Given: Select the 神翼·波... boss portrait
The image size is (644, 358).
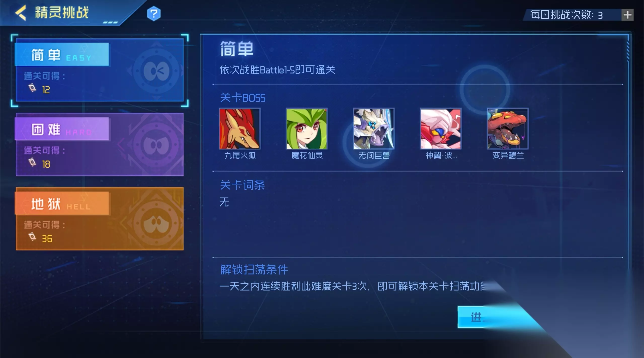Looking at the screenshot, I should pyautogui.click(x=440, y=129).
